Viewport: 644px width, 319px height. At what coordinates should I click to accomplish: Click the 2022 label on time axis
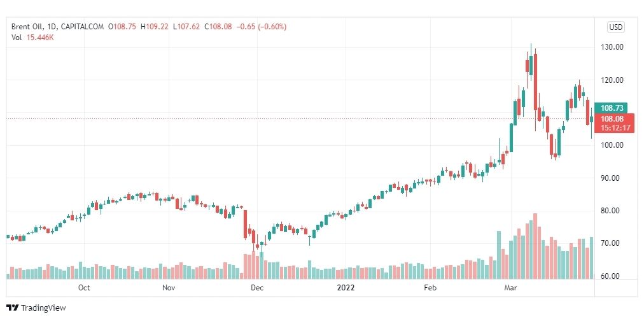click(x=346, y=287)
